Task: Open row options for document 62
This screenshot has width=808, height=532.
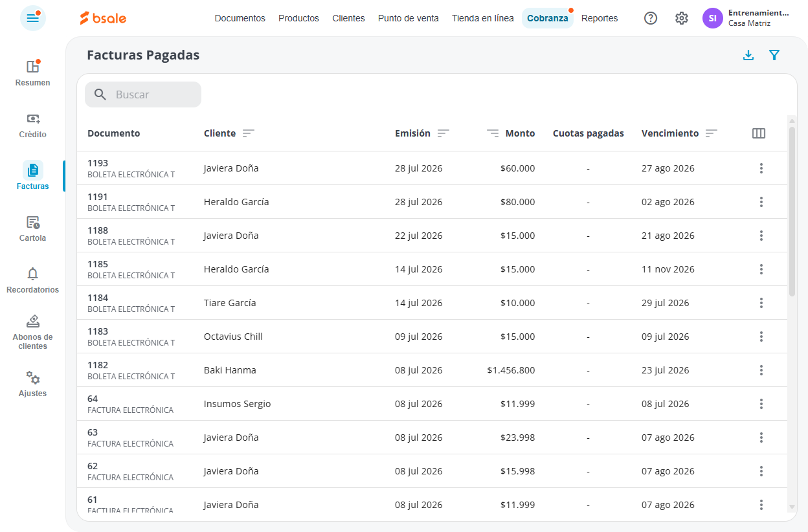Action: [x=761, y=471]
